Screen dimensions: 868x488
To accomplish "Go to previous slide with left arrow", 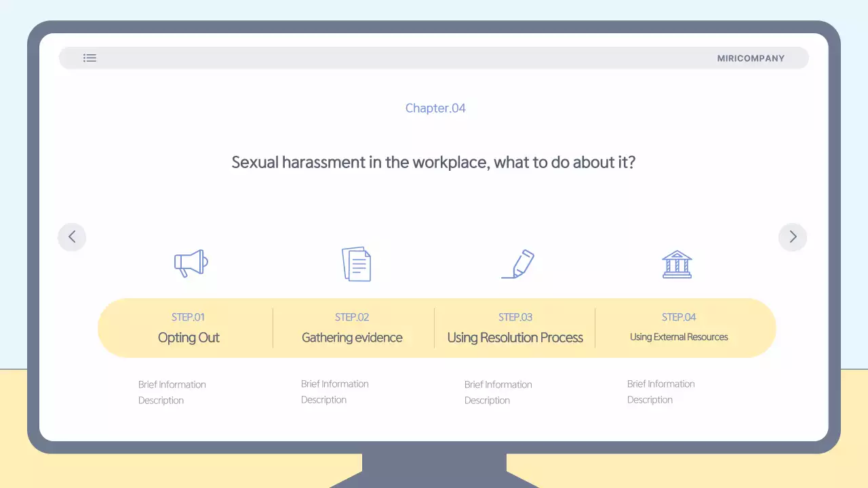I will pos(72,237).
